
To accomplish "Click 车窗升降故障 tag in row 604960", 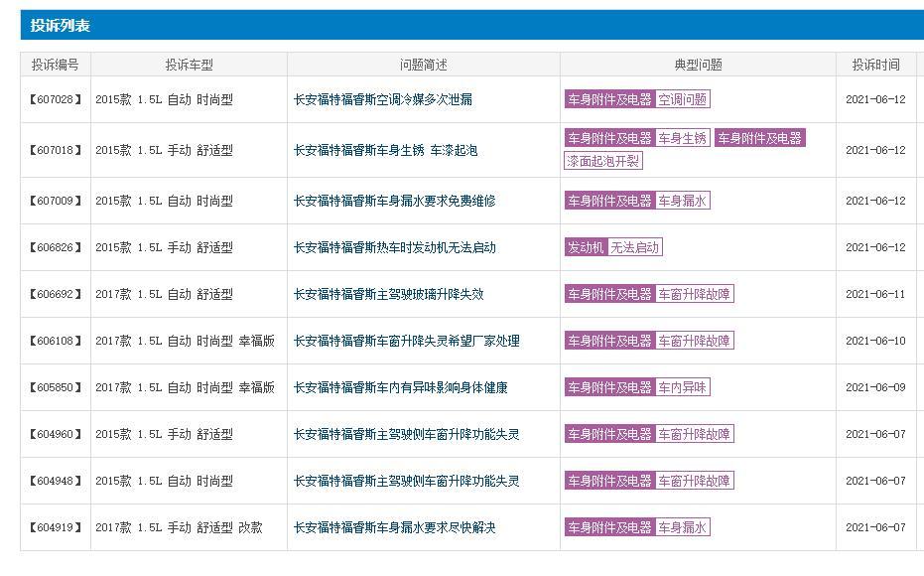I will (x=694, y=435).
